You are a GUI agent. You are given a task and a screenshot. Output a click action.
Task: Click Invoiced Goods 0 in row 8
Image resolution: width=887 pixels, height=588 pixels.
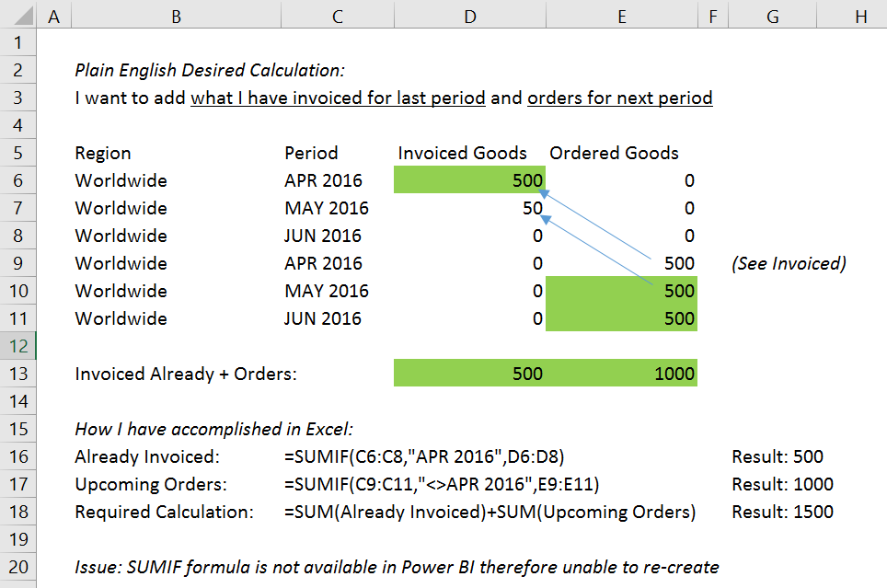pos(537,236)
